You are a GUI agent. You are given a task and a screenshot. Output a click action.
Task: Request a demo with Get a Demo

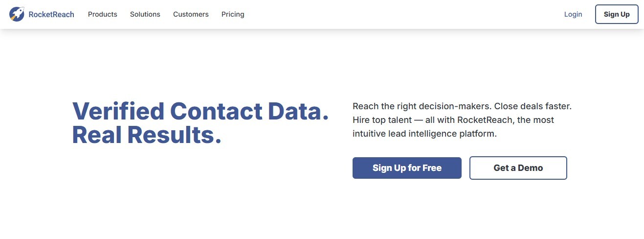click(518, 168)
